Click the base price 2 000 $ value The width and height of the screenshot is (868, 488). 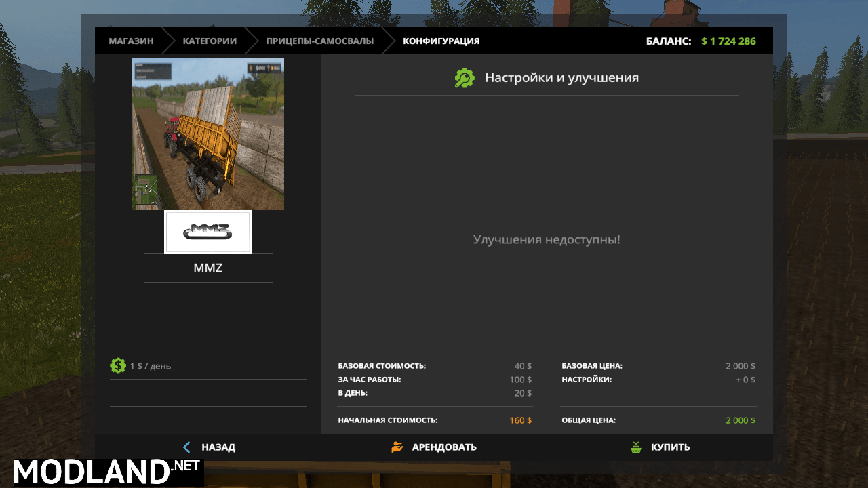click(741, 366)
